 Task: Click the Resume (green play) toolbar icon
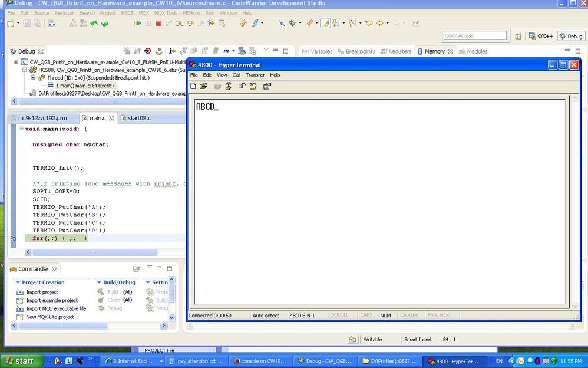[137, 23]
